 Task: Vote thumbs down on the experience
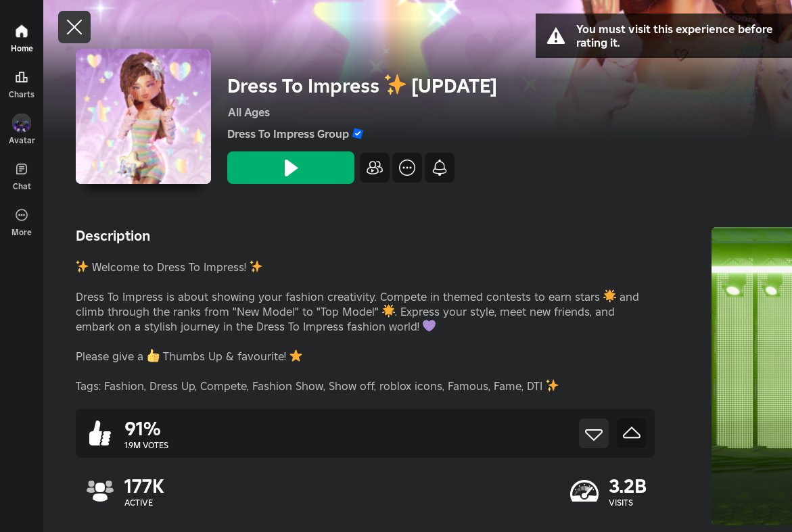[x=594, y=433]
